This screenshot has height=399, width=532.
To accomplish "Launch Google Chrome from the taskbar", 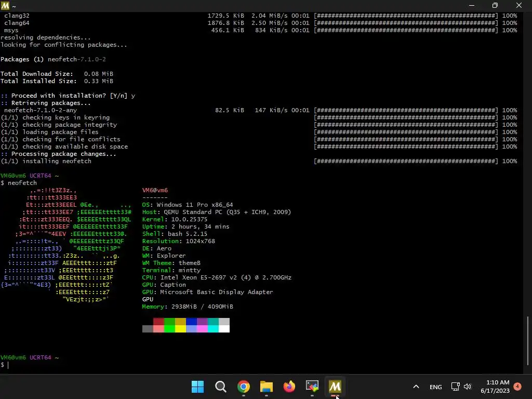I will tap(244, 387).
